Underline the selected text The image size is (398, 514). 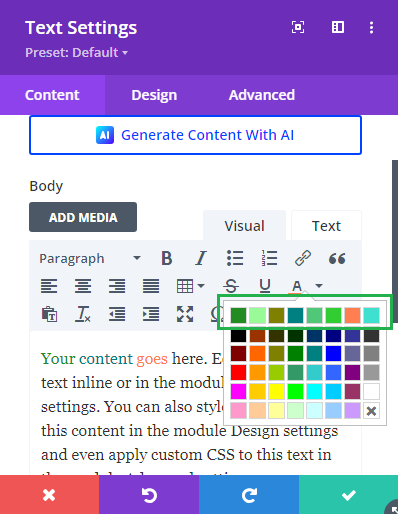point(265,286)
